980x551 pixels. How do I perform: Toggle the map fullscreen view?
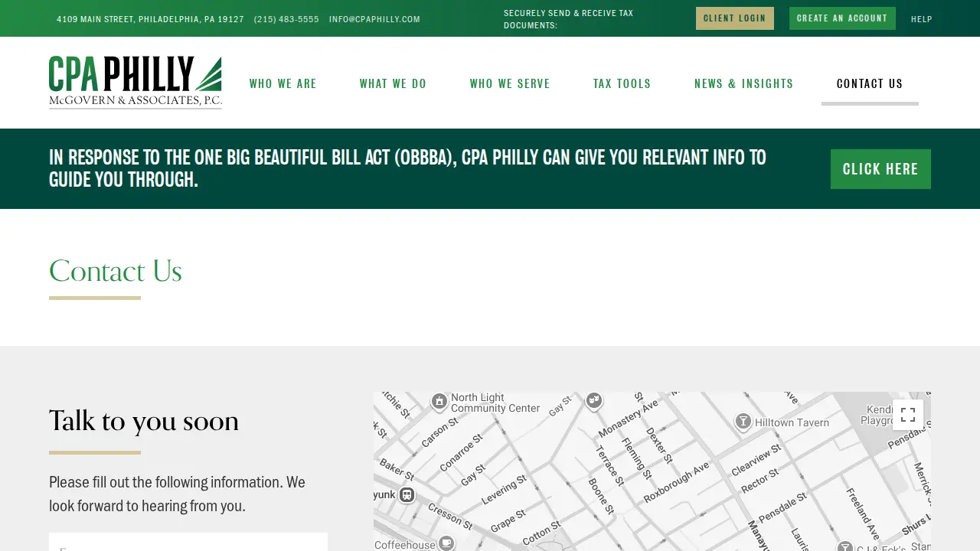pos(908,415)
